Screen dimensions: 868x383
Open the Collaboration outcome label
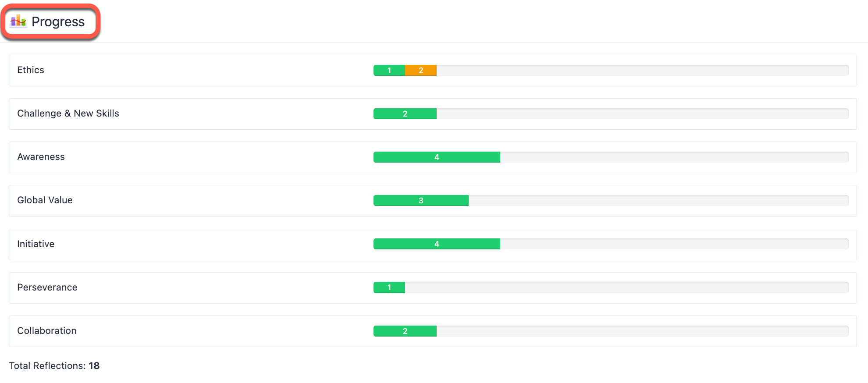coord(46,331)
